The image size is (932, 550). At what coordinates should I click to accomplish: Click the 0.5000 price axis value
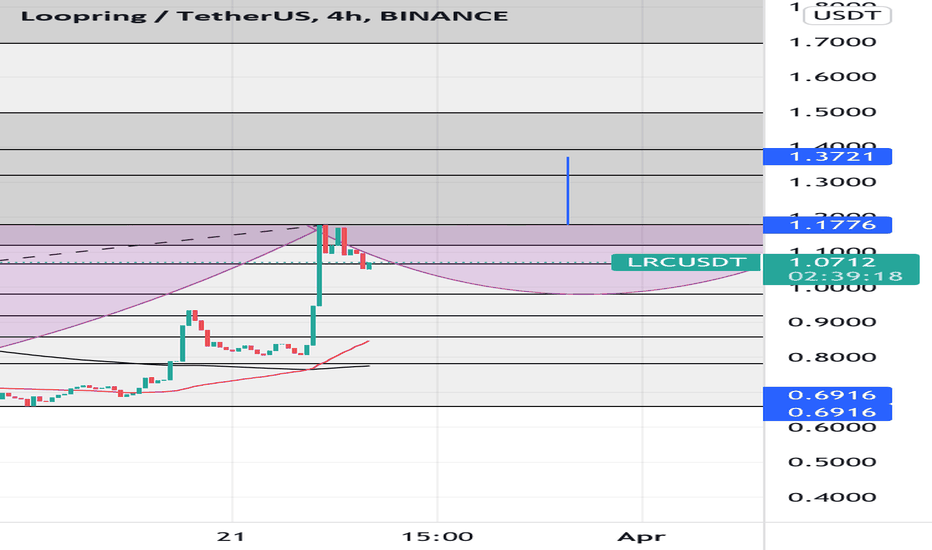(x=832, y=462)
